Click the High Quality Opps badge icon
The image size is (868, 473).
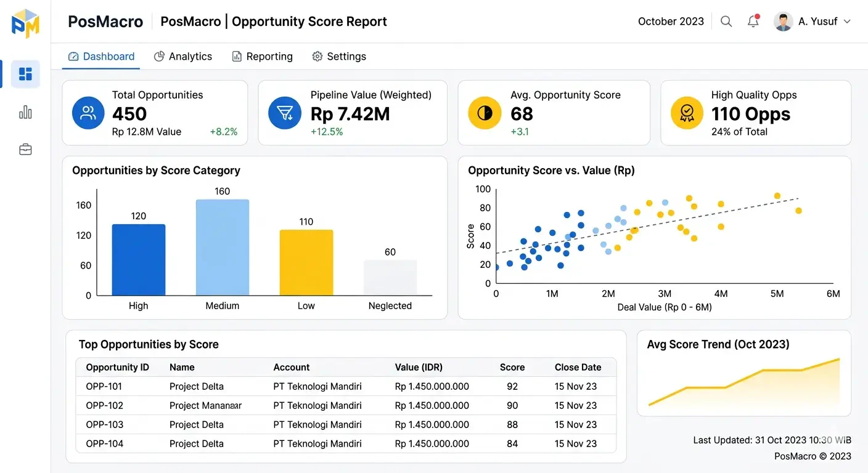tap(687, 113)
